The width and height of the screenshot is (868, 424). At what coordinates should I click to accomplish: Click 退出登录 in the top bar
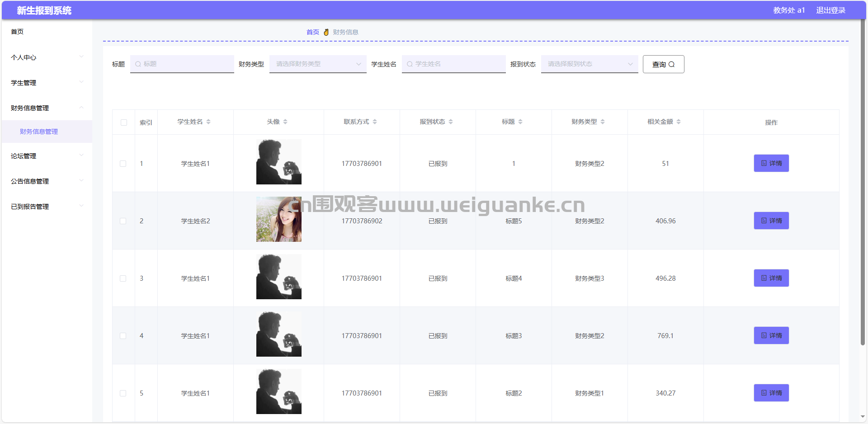(x=830, y=10)
